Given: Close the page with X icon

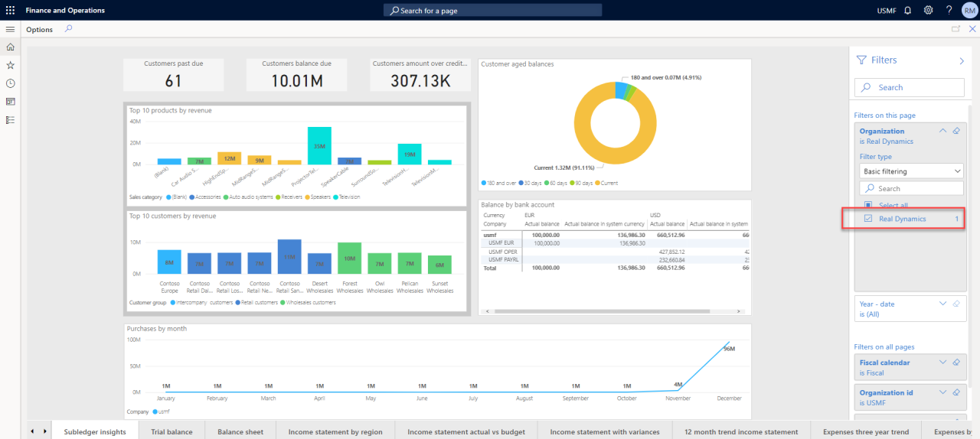Looking at the screenshot, I should click(972, 29).
